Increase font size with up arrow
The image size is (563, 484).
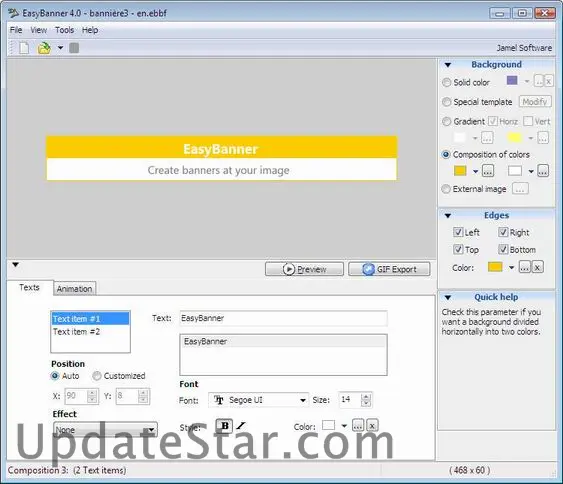[x=366, y=396]
